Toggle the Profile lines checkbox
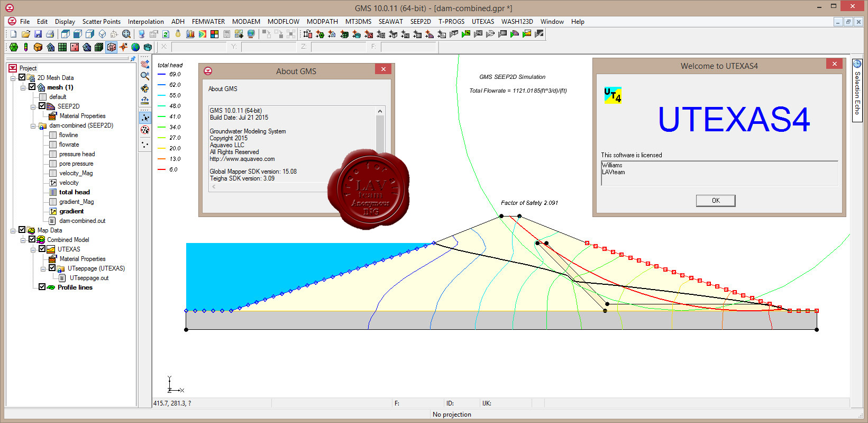Screen dimensions: 868x423 [x=42, y=287]
